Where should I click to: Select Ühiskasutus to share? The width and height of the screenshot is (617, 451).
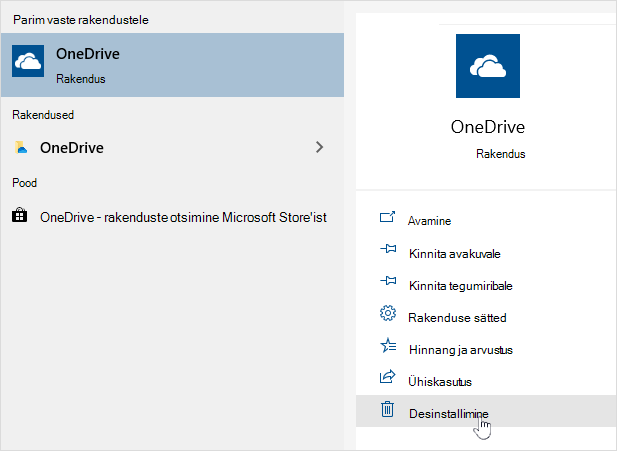[486, 381]
